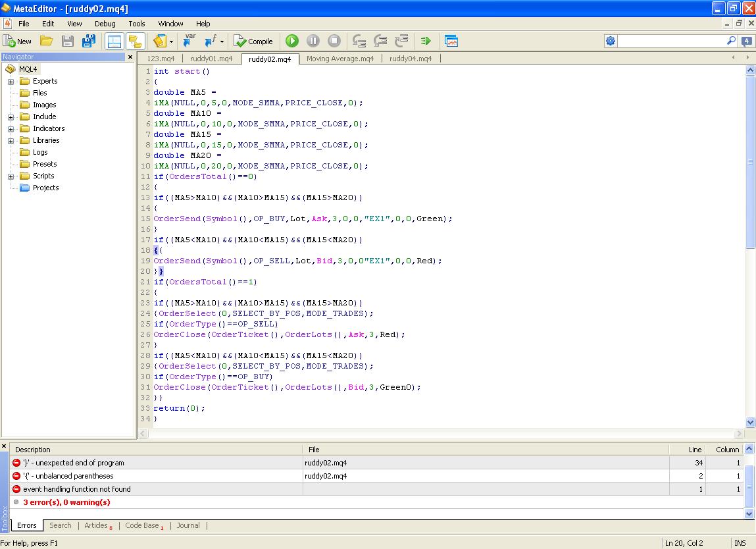The height and width of the screenshot is (549, 756).
Task: Switch to the Articles toolbox tab
Action: [x=97, y=525]
